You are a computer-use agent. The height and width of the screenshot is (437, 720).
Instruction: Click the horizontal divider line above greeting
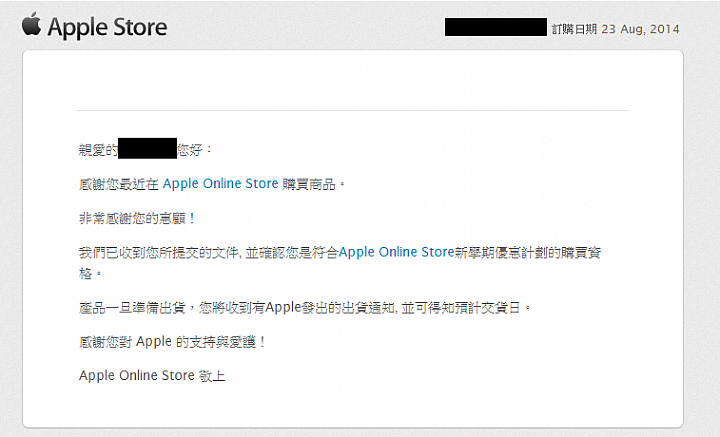point(353,111)
